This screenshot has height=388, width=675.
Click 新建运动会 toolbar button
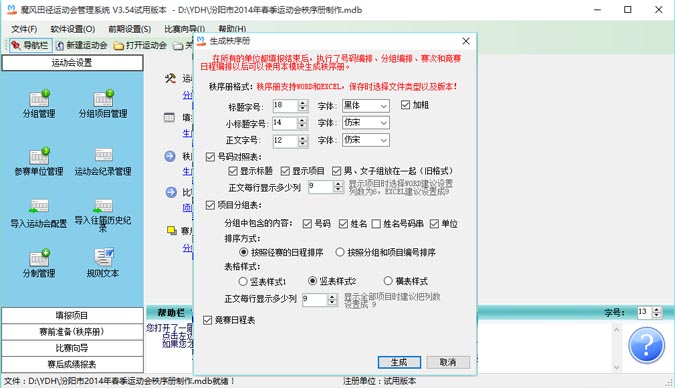coord(81,45)
